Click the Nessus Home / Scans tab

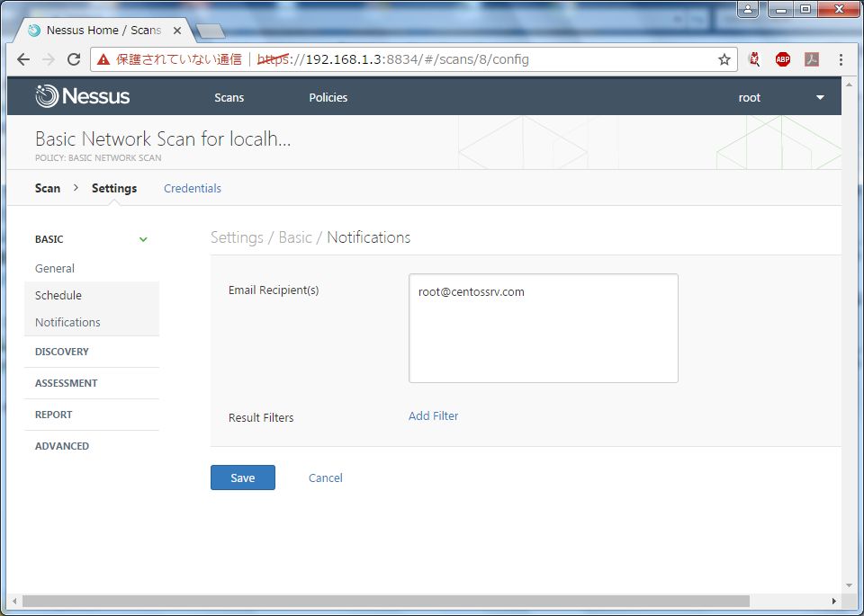click(103, 31)
